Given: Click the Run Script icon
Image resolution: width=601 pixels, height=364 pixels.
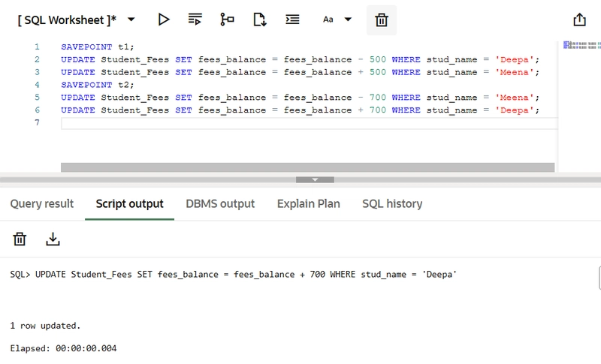Looking at the screenshot, I should [x=195, y=20].
